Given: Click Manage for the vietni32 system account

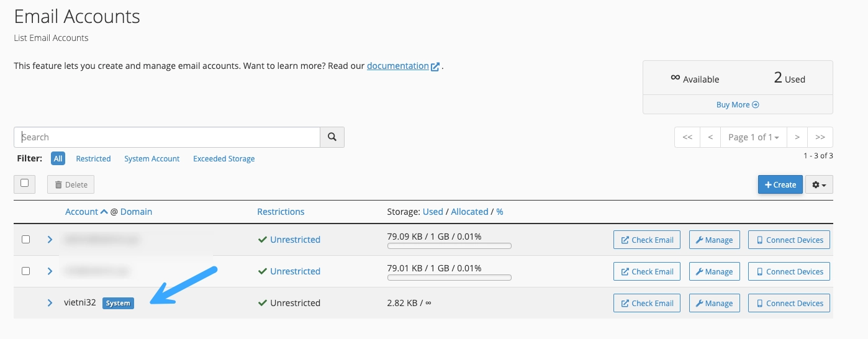Looking at the screenshot, I should 714,303.
